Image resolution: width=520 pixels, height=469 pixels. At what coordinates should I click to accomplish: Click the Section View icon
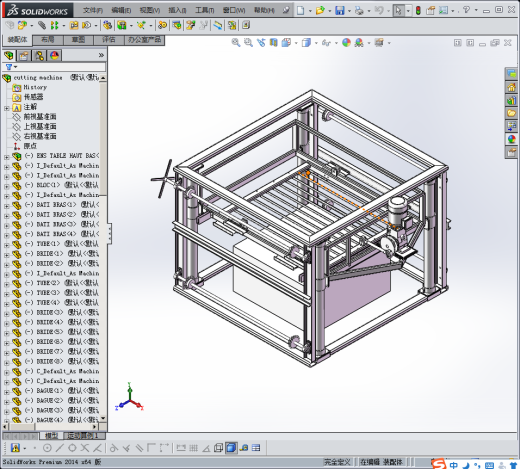coord(273,43)
